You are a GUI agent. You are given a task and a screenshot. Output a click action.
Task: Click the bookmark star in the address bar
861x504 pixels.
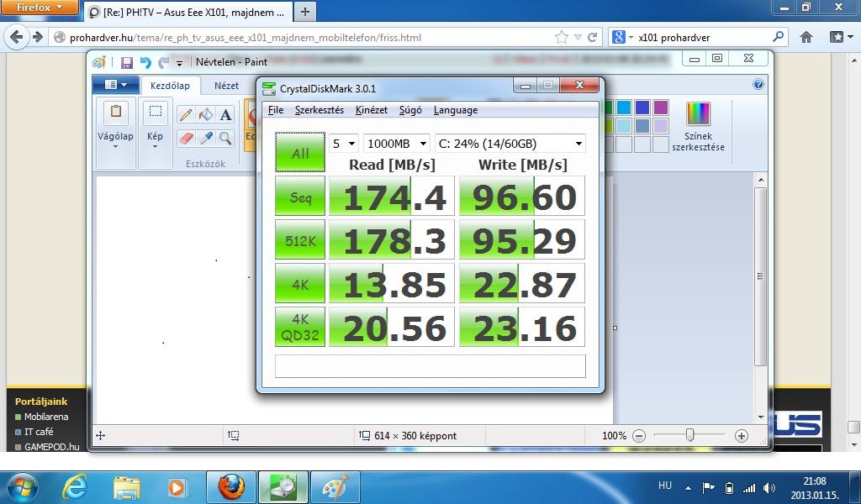tap(561, 37)
